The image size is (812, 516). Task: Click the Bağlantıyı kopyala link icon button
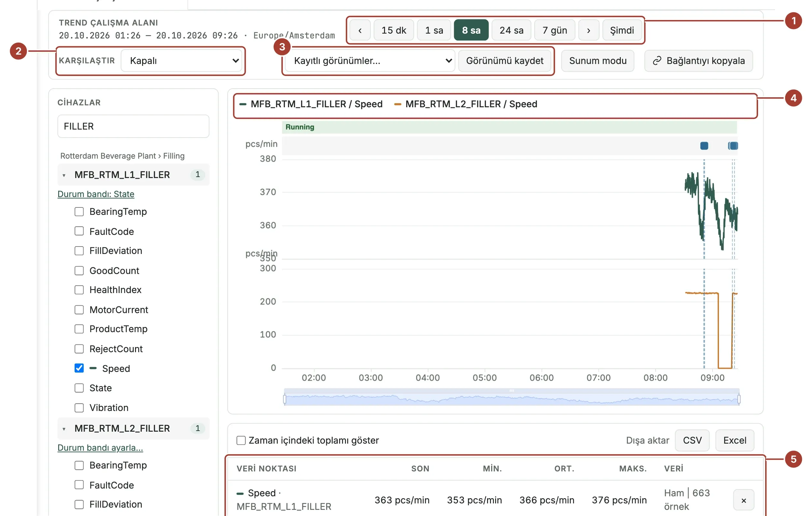698,61
